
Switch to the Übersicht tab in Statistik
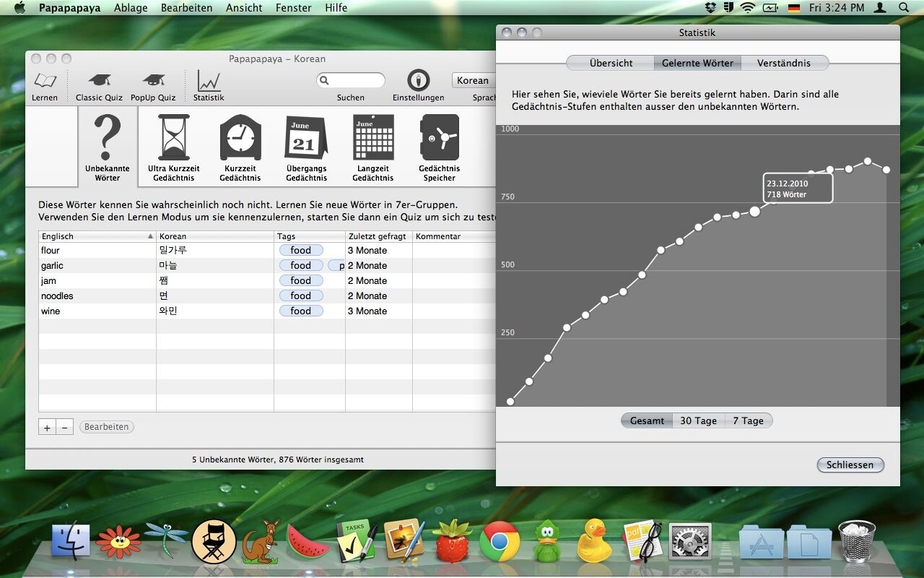click(611, 63)
